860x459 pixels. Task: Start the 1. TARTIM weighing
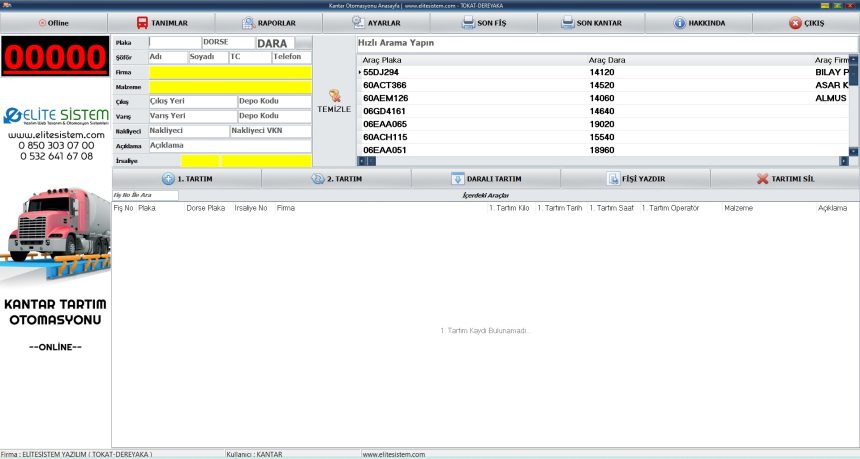tap(187, 179)
